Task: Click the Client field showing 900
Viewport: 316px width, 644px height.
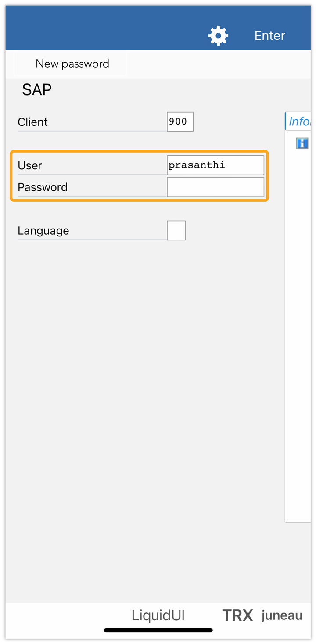Action: (180, 122)
